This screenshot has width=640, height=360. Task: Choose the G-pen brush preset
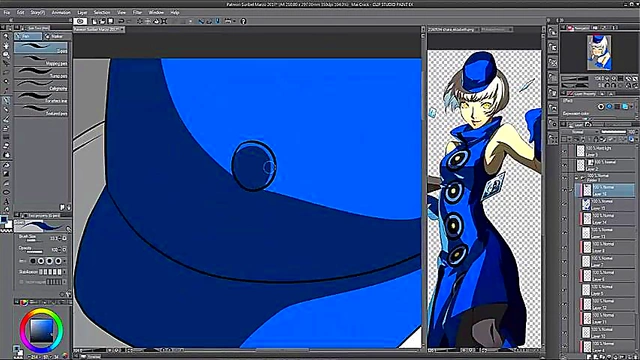pos(41,48)
